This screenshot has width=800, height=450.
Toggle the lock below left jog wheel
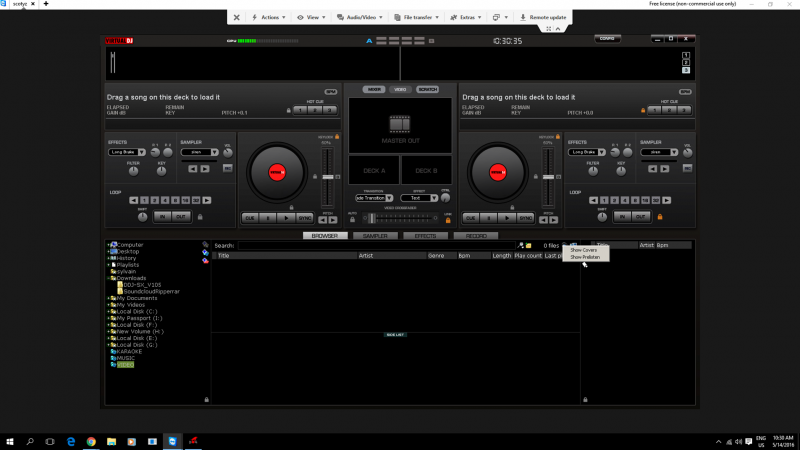291,208
